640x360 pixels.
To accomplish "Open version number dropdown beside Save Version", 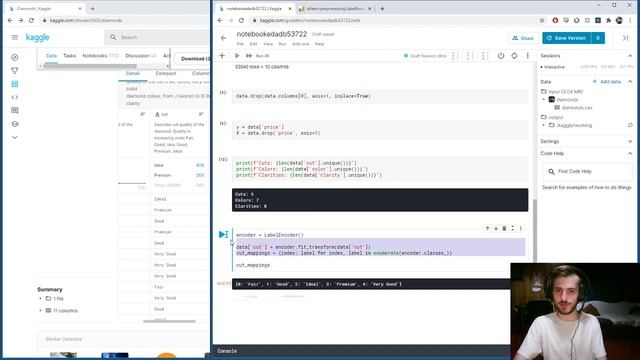I will click(598, 38).
